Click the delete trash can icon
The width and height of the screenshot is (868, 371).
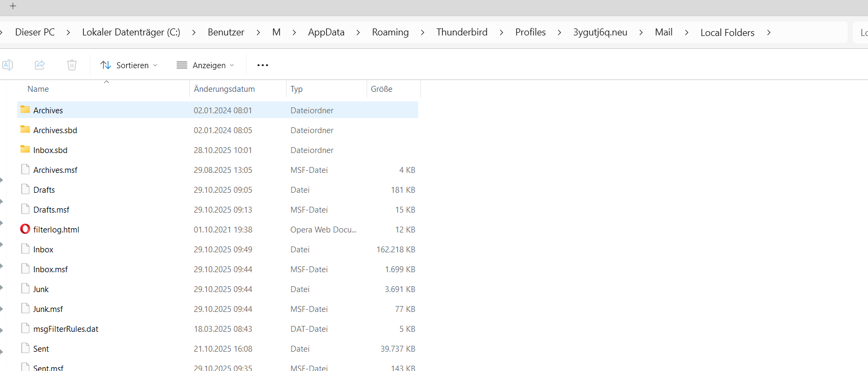click(x=72, y=65)
